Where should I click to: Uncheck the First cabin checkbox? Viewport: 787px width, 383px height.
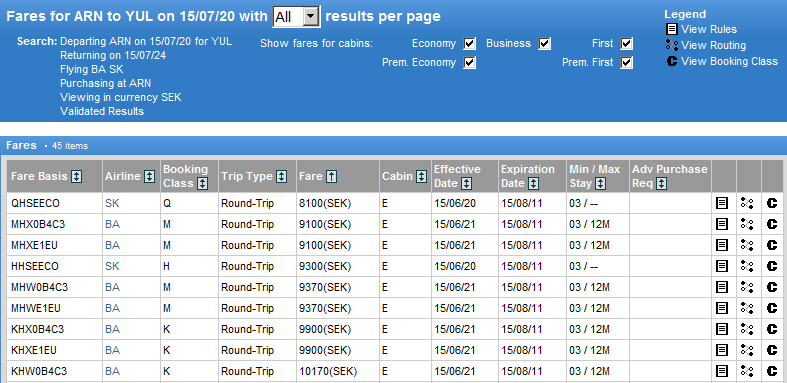click(x=626, y=44)
